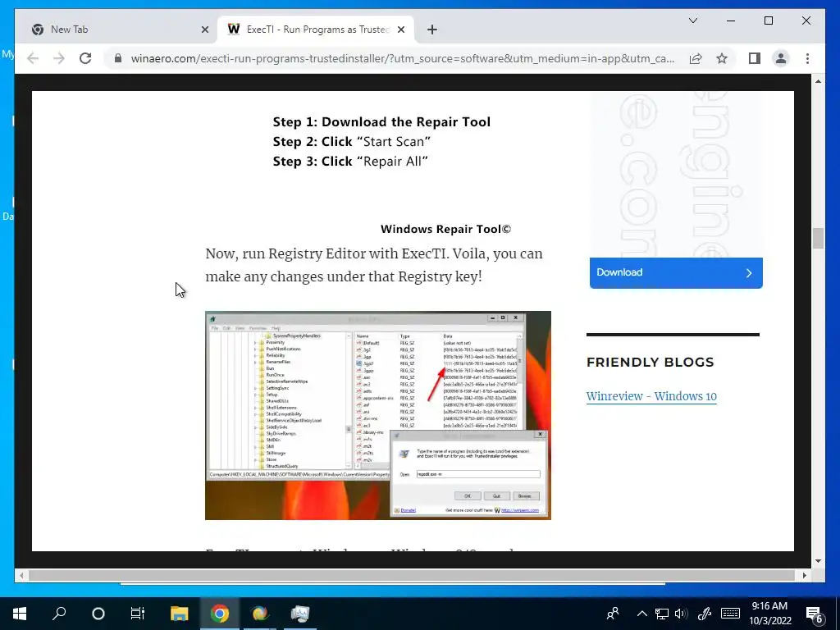Click the scroll up arrow

click(818, 81)
